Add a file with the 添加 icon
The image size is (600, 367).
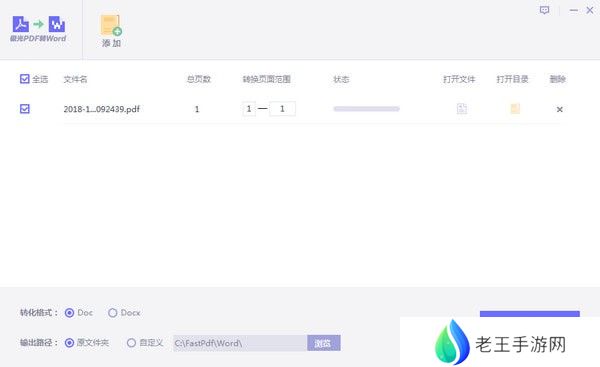pos(111,31)
